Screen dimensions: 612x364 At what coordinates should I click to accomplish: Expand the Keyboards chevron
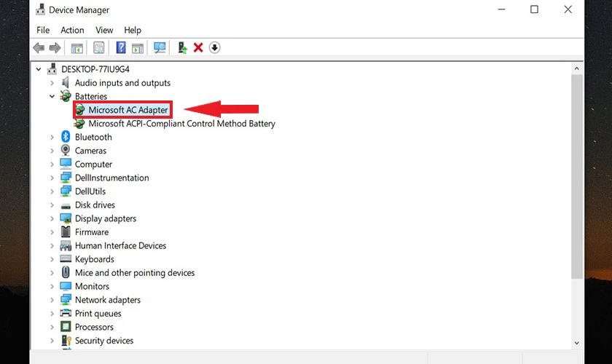[52, 259]
